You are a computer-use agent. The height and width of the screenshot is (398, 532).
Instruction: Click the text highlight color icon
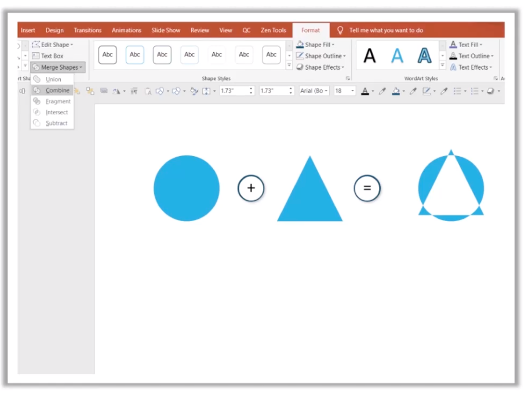pos(396,91)
